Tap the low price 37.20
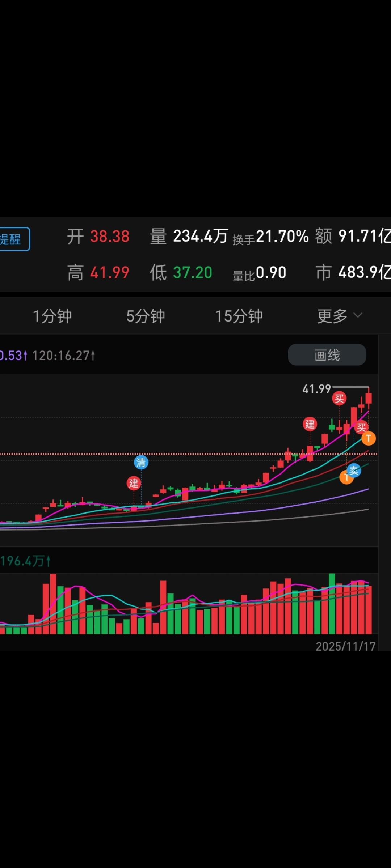The height and width of the screenshot is (868, 391). coord(193,272)
